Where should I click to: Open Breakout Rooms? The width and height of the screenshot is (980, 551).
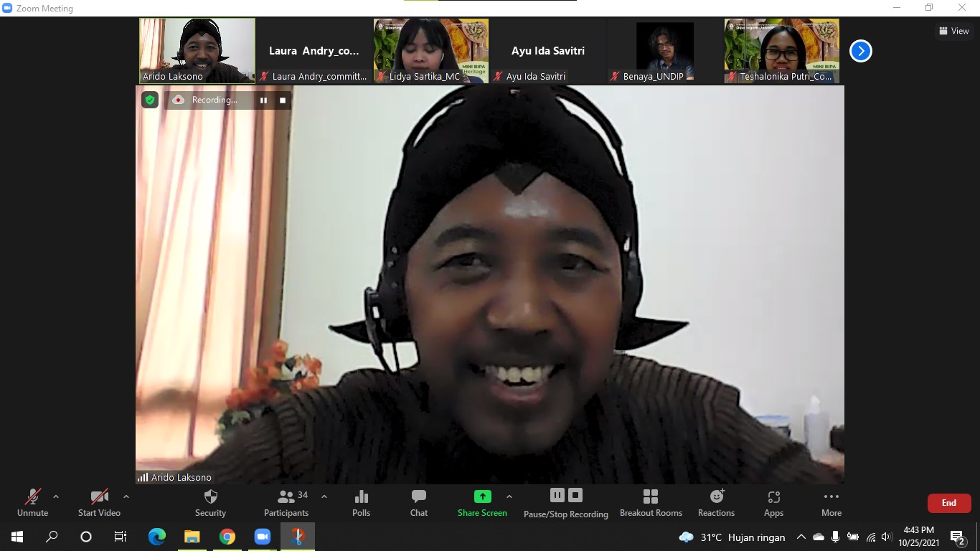point(651,502)
